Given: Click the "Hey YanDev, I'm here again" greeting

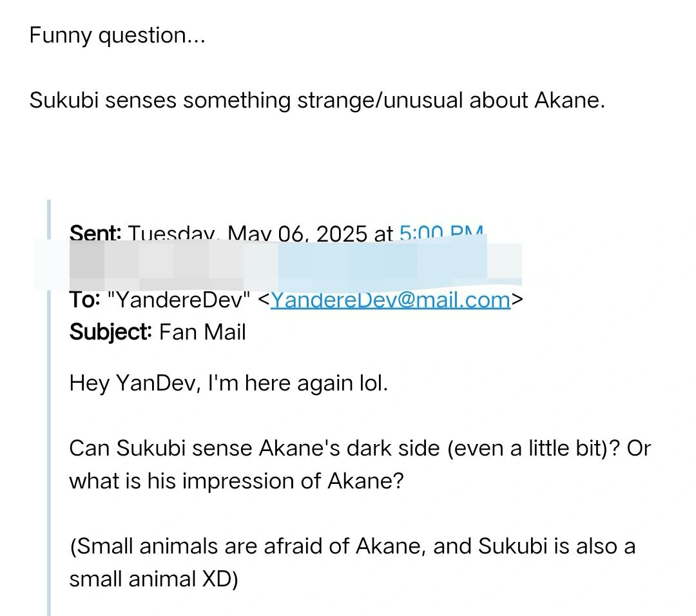Looking at the screenshot, I should tap(229, 383).
